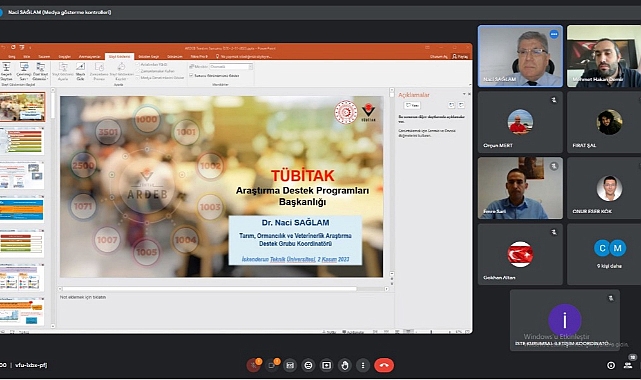Click Hide Slide icon in ribbon
This screenshot has height=380, width=641.
pyautogui.click(x=81, y=71)
